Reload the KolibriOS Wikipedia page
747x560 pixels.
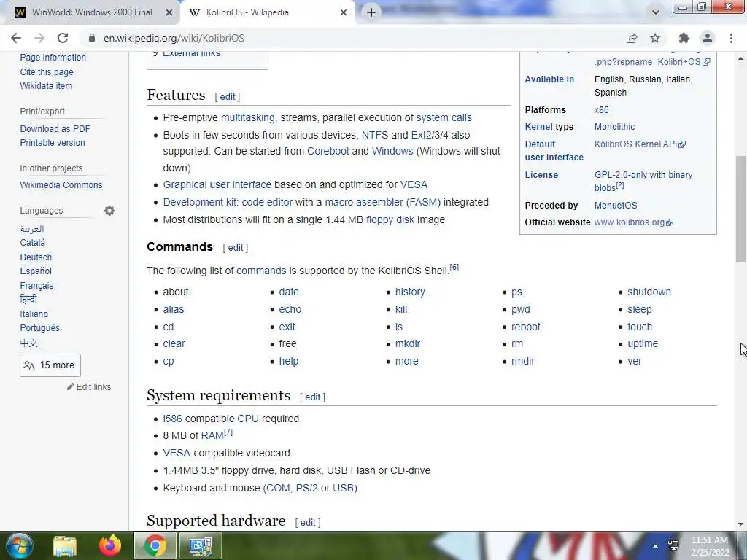(63, 38)
